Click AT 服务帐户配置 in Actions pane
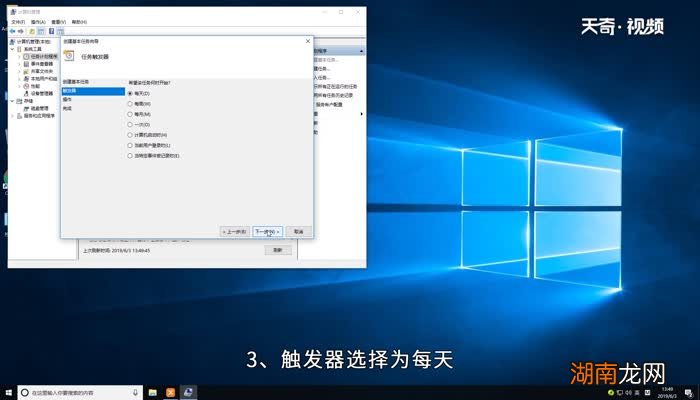This screenshot has height=400, width=700. [x=329, y=104]
